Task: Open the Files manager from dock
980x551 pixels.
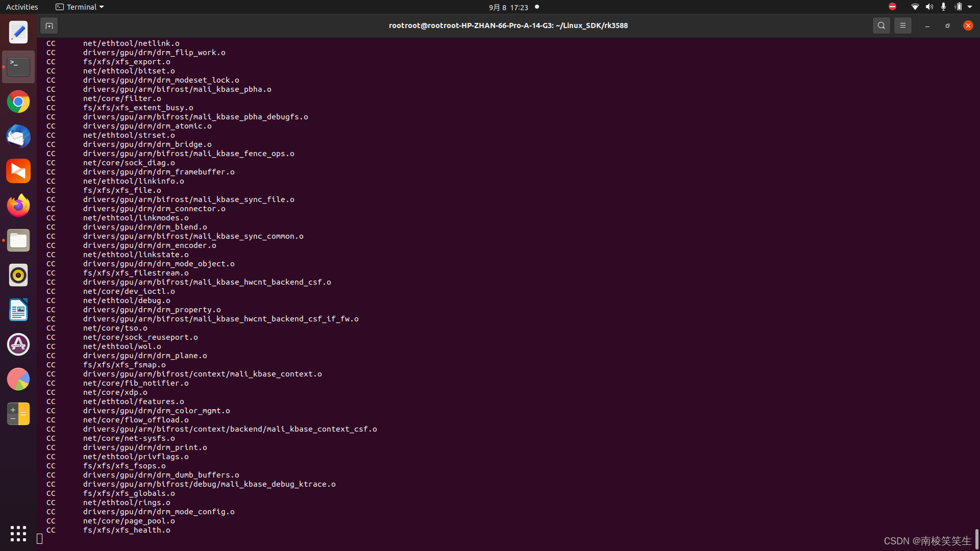Action: pyautogui.click(x=18, y=240)
